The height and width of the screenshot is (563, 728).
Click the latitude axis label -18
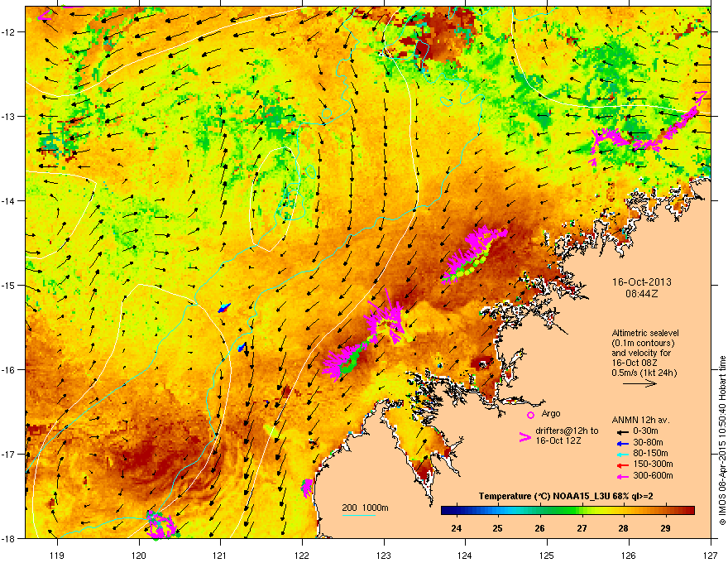(9, 538)
